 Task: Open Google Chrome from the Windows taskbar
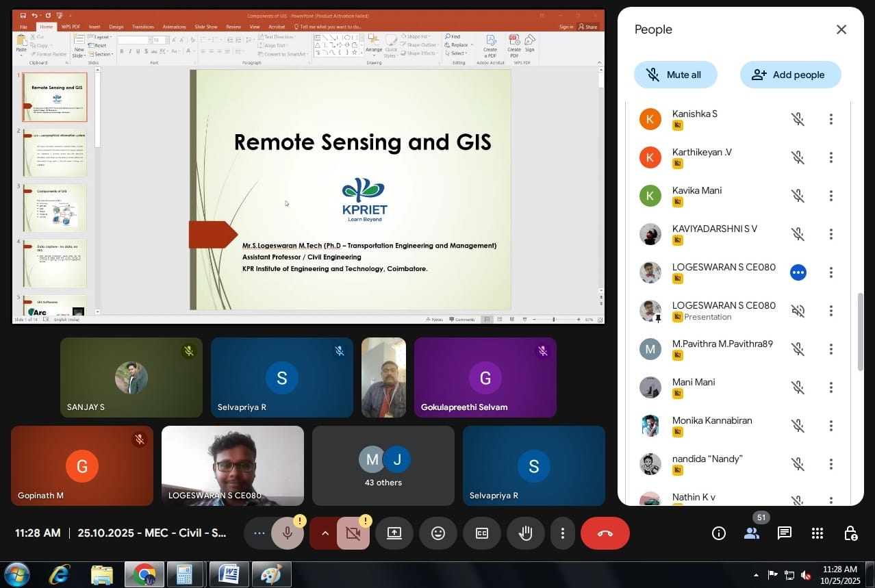click(144, 574)
